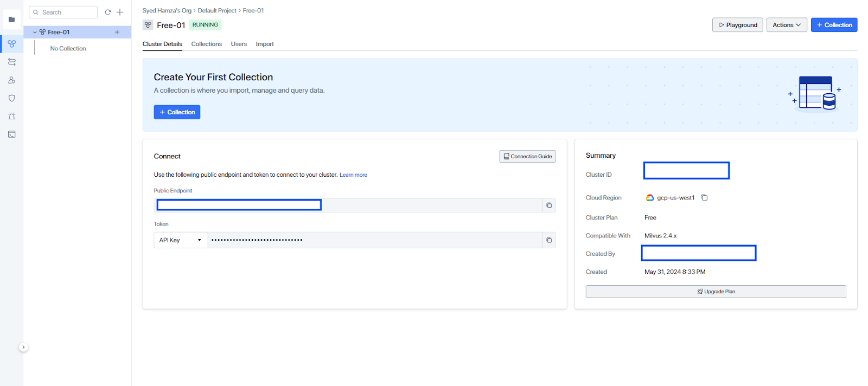This screenshot has height=386, width=868.
Task: Expand the left sidebar with the arrow
Action: pyautogui.click(x=23, y=347)
